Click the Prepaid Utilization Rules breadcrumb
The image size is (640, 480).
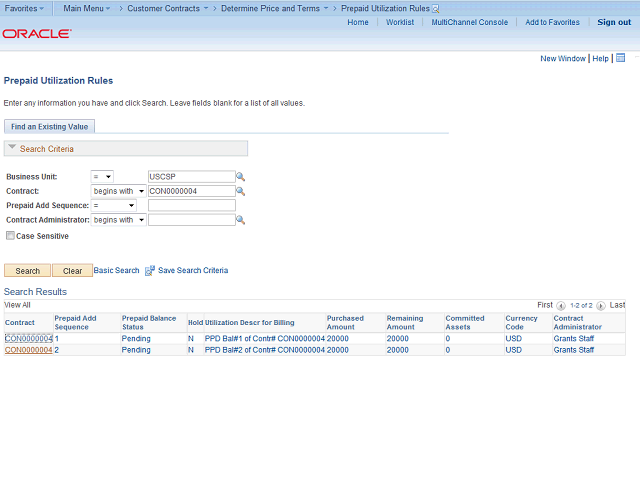(385, 9)
